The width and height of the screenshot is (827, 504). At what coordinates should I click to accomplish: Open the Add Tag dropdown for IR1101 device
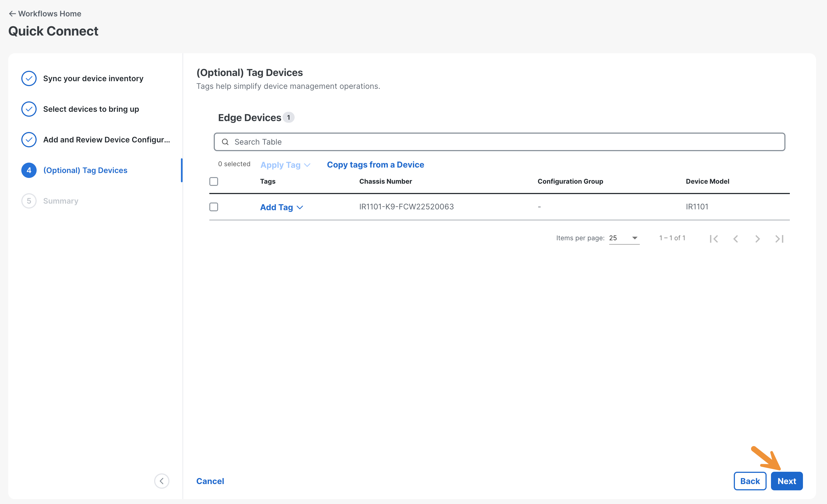pyautogui.click(x=281, y=207)
